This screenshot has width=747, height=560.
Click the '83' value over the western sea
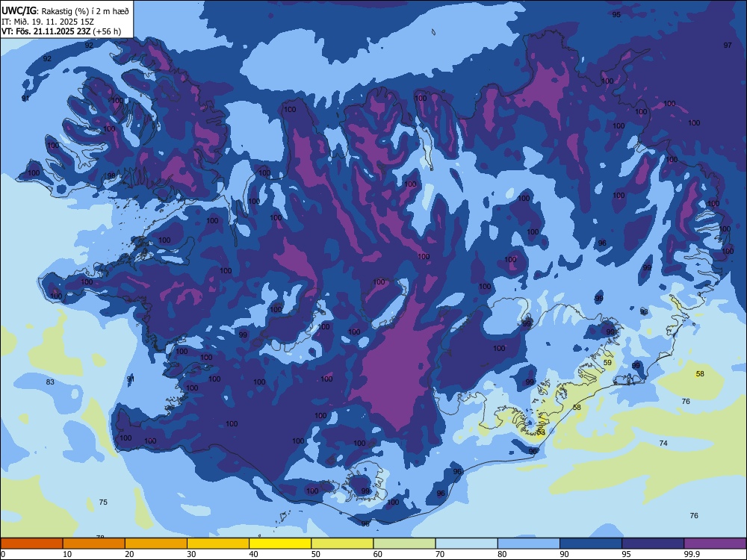click(x=50, y=382)
